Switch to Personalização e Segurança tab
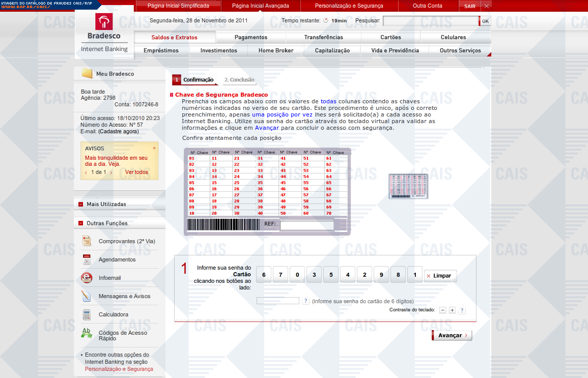The width and height of the screenshot is (588, 378). [x=349, y=6]
